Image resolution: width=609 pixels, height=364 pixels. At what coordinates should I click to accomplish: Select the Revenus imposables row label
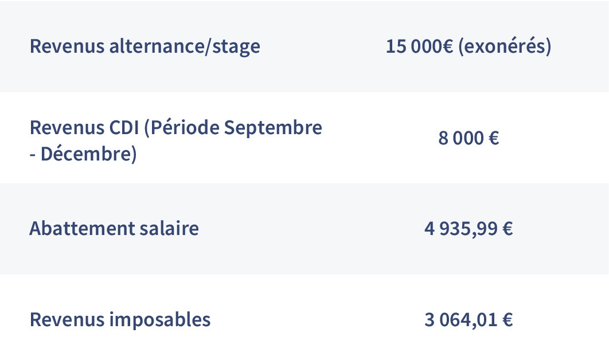click(x=120, y=320)
